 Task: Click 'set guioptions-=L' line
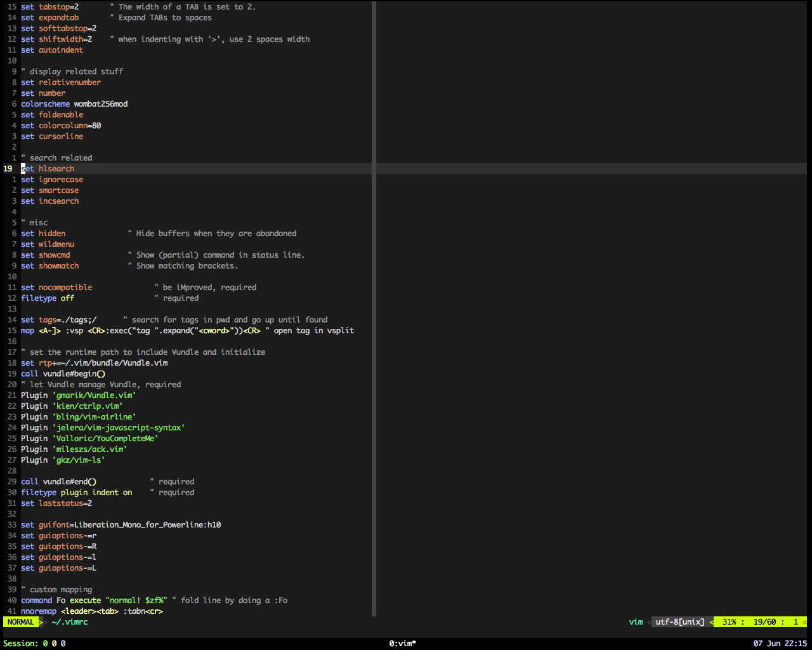coord(59,568)
